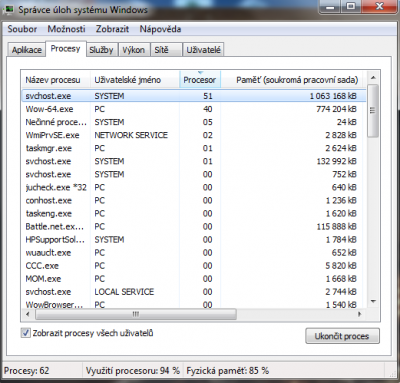400x383 pixels.
Task: Open the Zobrazit menu
Action: tap(112, 29)
